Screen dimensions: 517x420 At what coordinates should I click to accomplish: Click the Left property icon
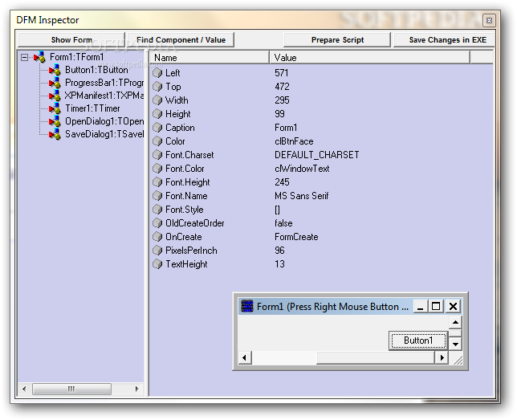pos(157,73)
